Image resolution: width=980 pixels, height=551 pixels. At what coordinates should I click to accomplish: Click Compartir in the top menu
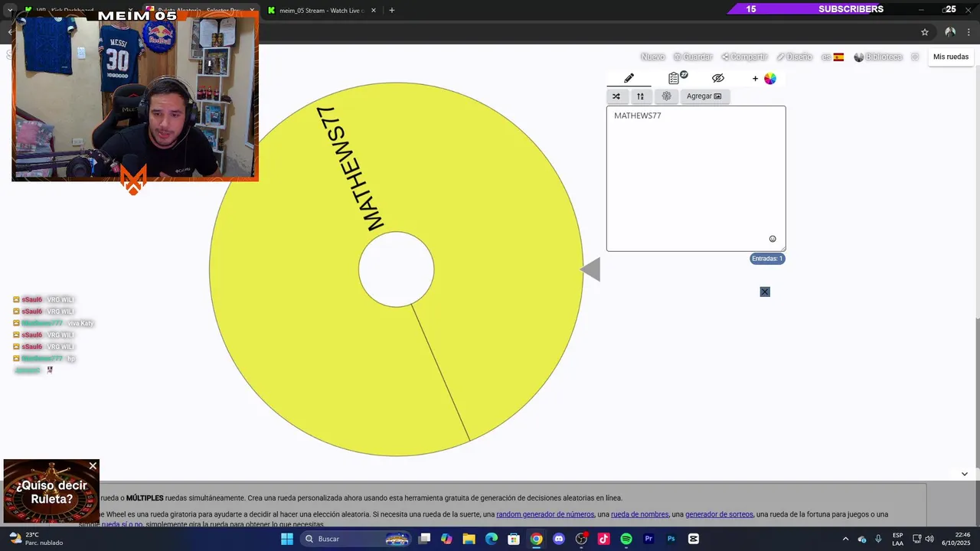(x=744, y=57)
